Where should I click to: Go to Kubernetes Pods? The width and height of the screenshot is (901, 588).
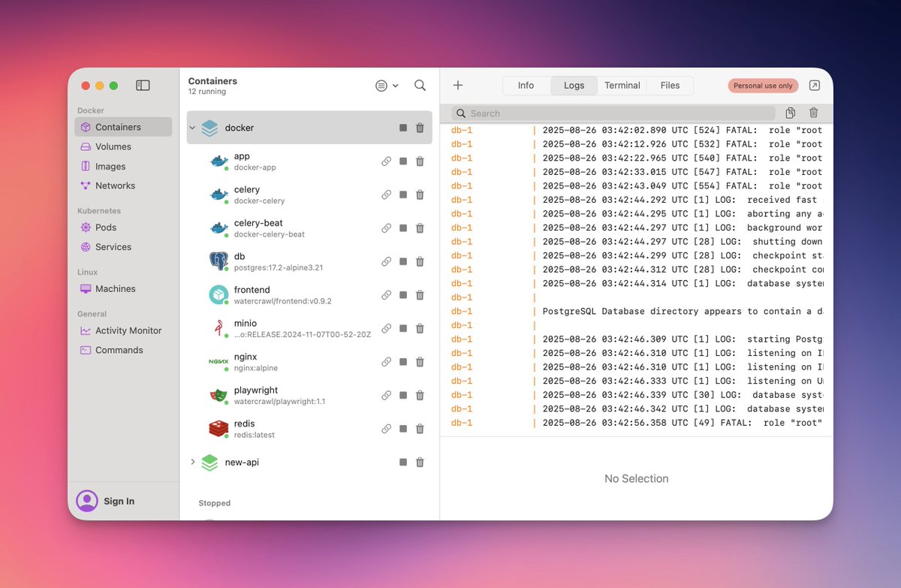tap(123, 228)
